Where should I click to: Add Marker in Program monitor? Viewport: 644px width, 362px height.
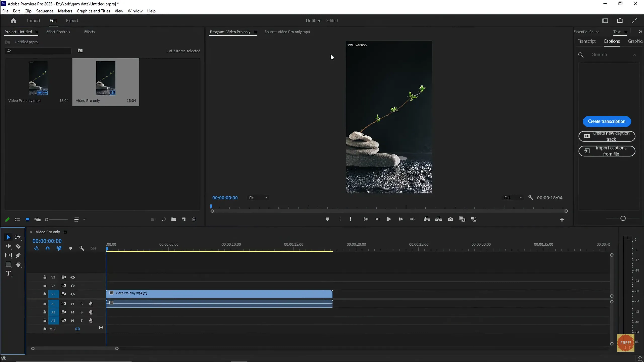(x=327, y=219)
